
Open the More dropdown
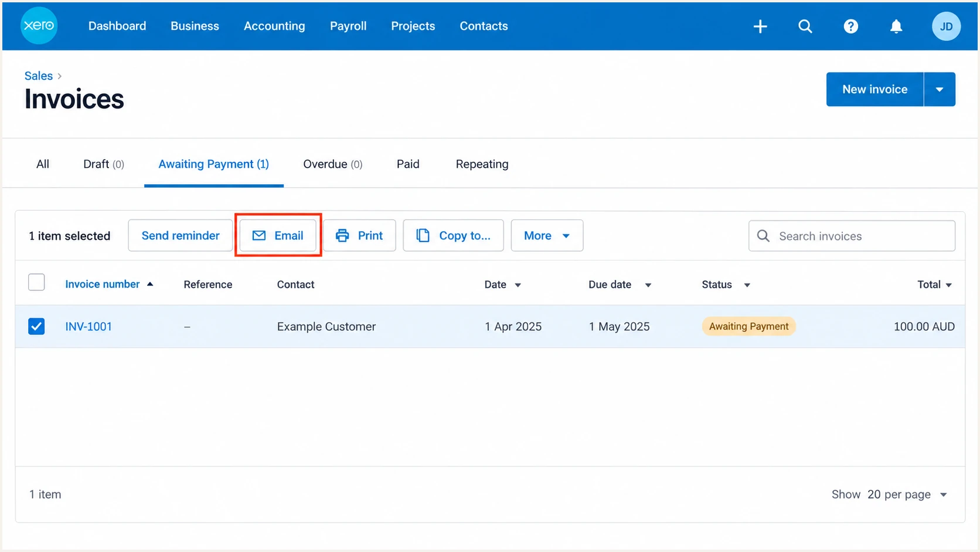tap(547, 235)
